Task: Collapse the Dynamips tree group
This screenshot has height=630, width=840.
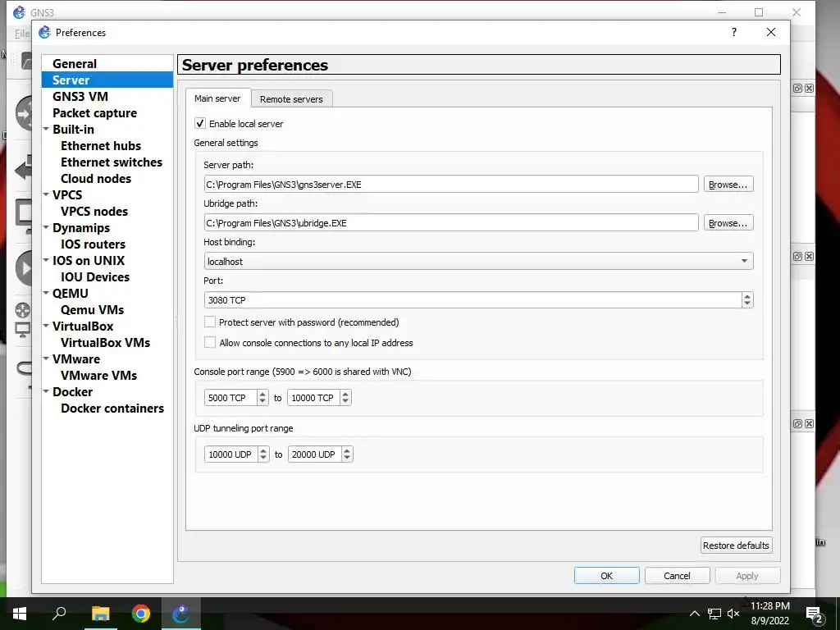Action: 46,228
